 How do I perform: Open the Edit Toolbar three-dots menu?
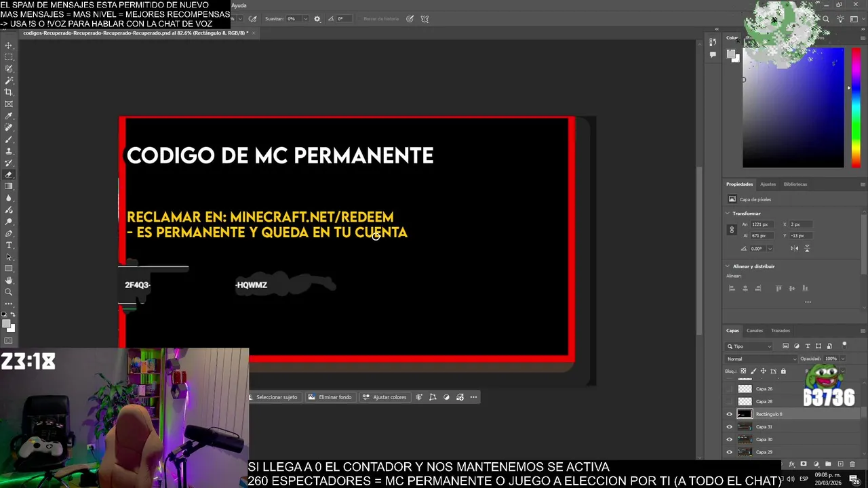(x=9, y=304)
